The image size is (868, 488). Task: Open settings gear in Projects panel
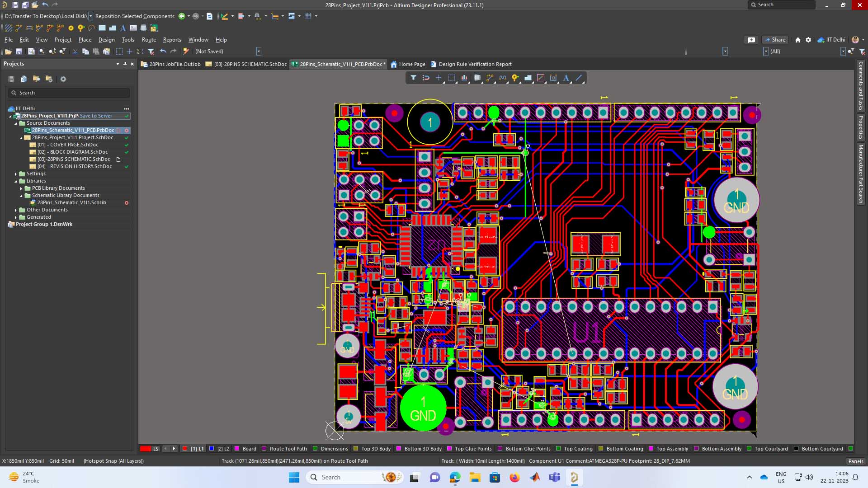[63, 79]
